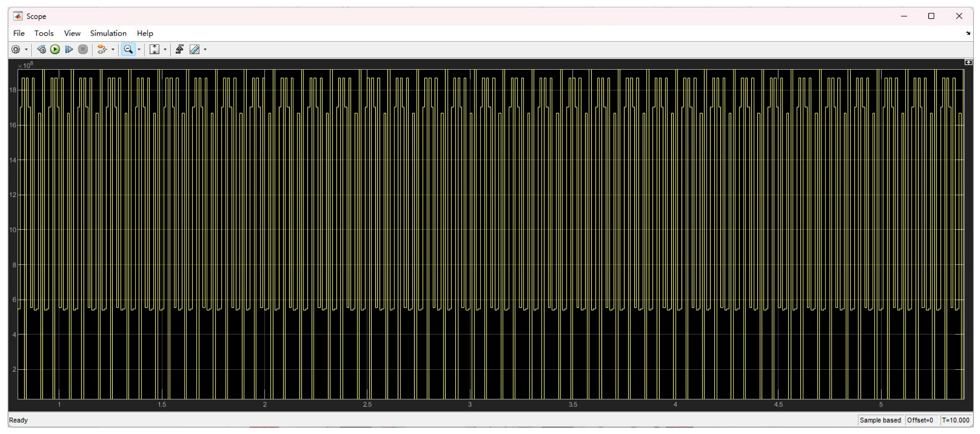Click the dock arrow at menu bar right
Image resolution: width=980 pixels, height=434 pixels.
pos(968,33)
